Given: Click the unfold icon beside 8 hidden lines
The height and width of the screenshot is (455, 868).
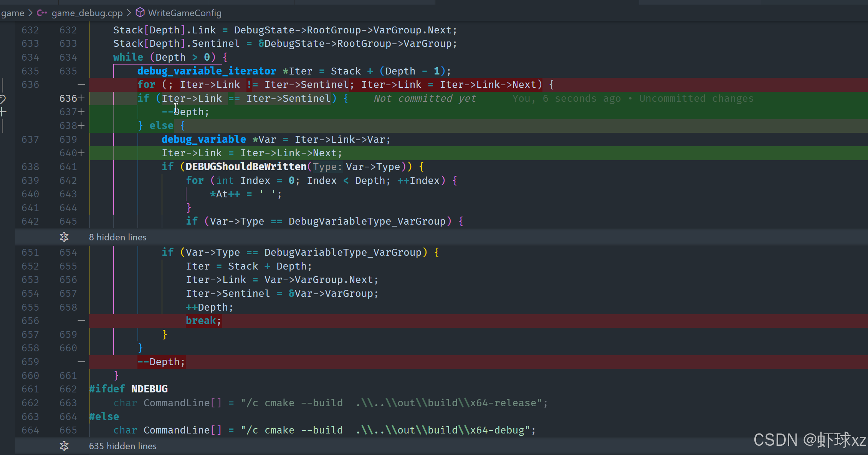Looking at the screenshot, I should pos(64,237).
